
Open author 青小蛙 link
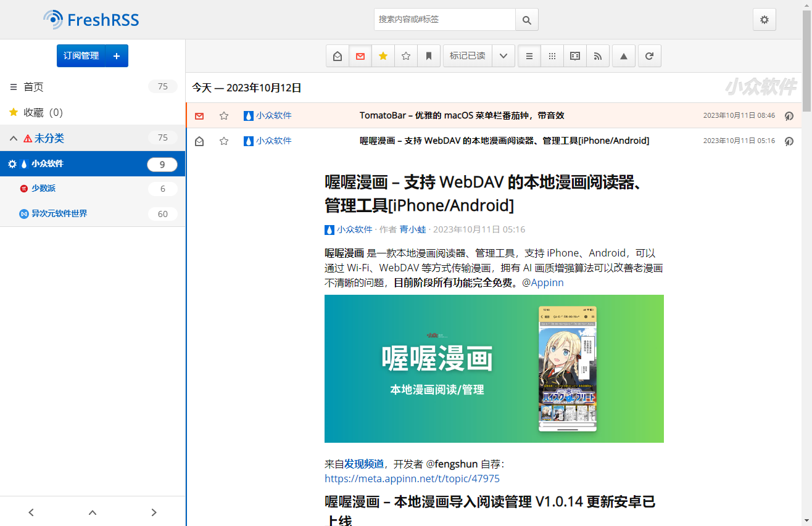[413, 229]
